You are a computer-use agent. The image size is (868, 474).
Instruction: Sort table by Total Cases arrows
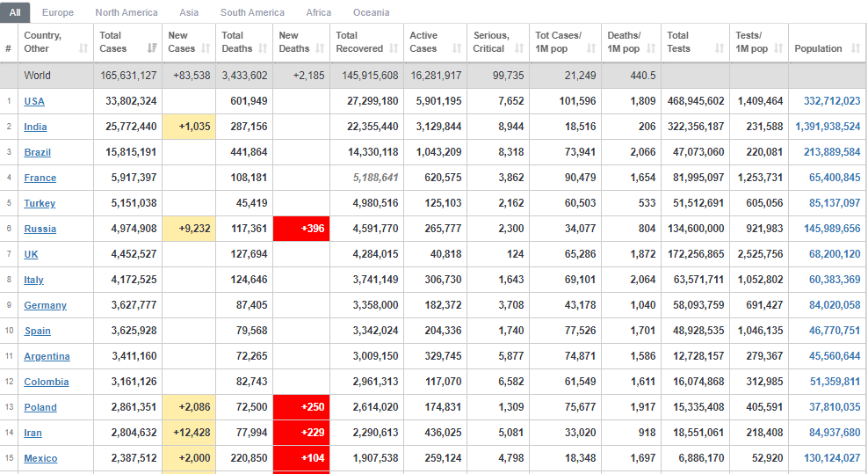click(152, 48)
